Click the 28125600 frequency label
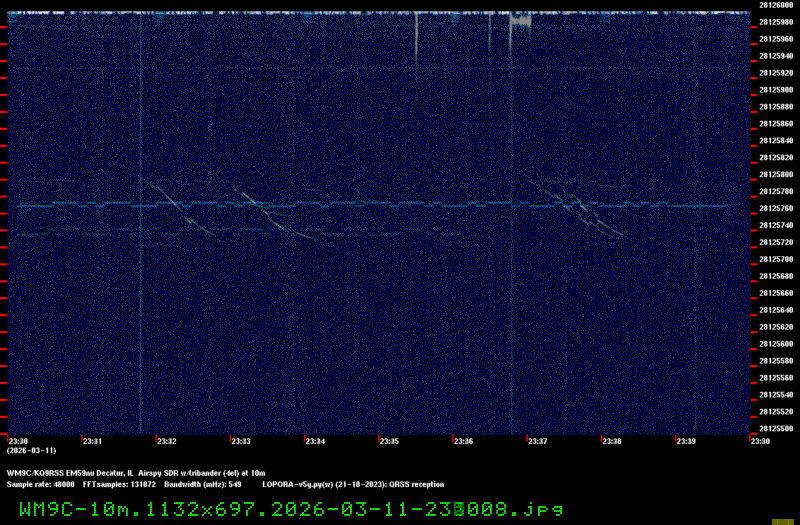Image resolution: width=800 pixels, height=525 pixels. pos(776,344)
